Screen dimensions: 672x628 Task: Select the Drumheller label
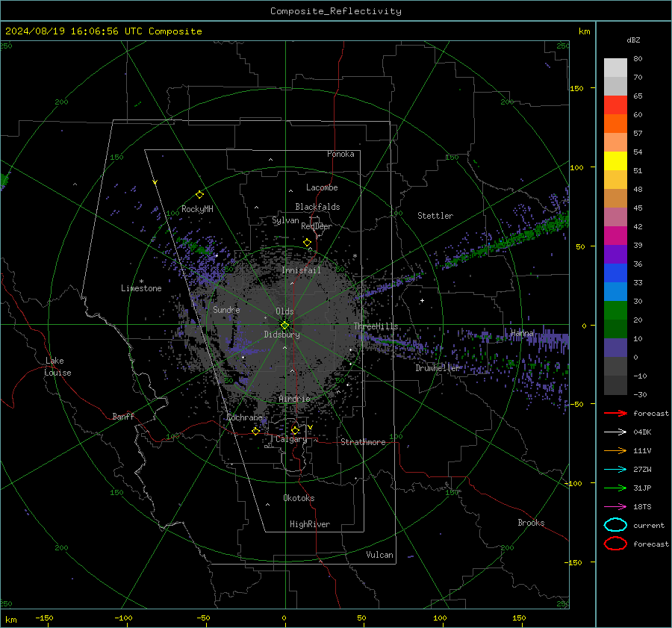click(437, 368)
